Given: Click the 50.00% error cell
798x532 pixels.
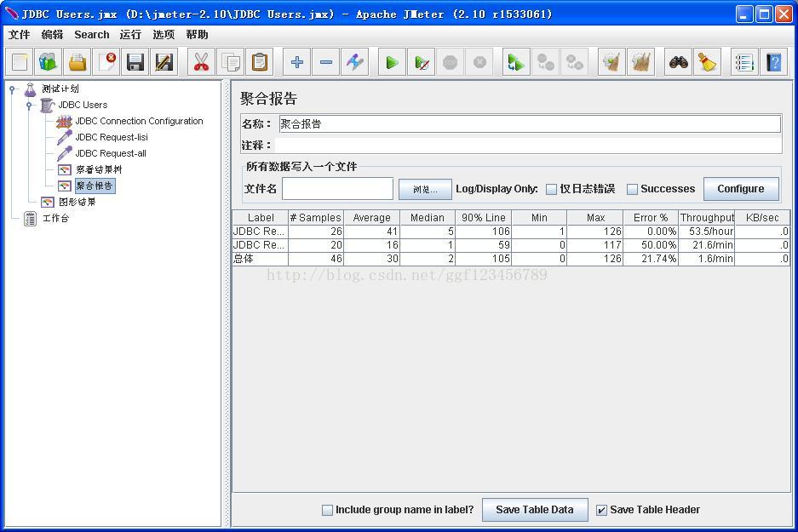Looking at the screenshot, I should click(651, 245).
